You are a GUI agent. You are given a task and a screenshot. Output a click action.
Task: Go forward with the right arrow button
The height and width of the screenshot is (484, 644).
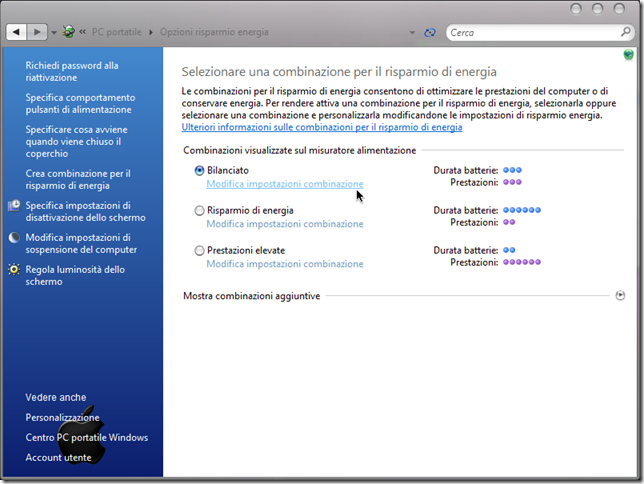coord(37,32)
